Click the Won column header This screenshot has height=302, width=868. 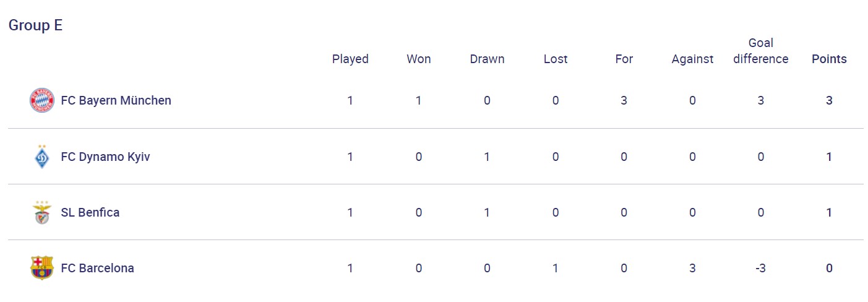(x=419, y=59)
